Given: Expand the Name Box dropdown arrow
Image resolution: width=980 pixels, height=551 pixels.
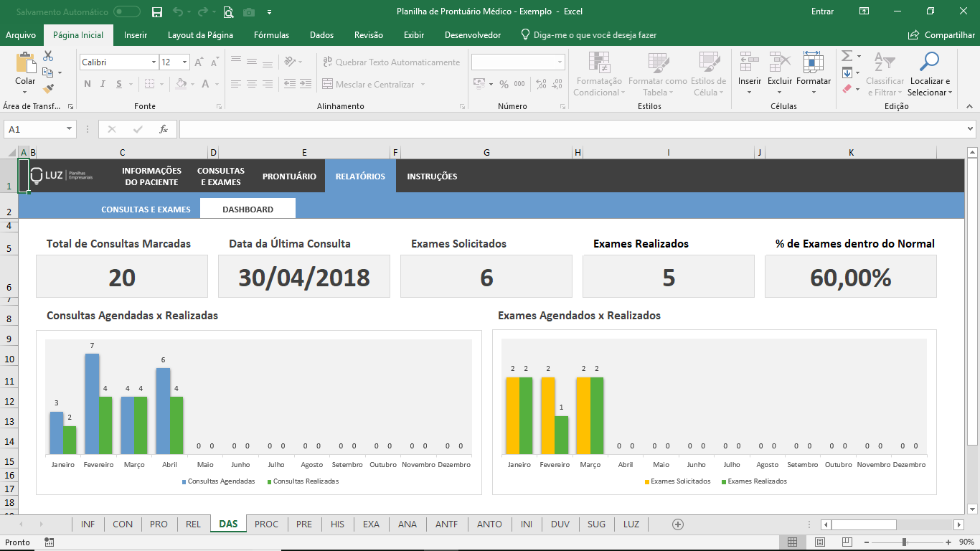Looking at the screenshot, I should [x=70, y=129].
